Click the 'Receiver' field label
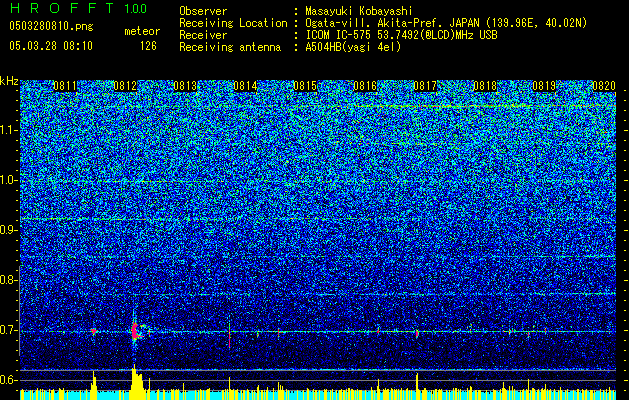Image resolution: width=629 pixels, height=400 pixels. coord(203,35)
